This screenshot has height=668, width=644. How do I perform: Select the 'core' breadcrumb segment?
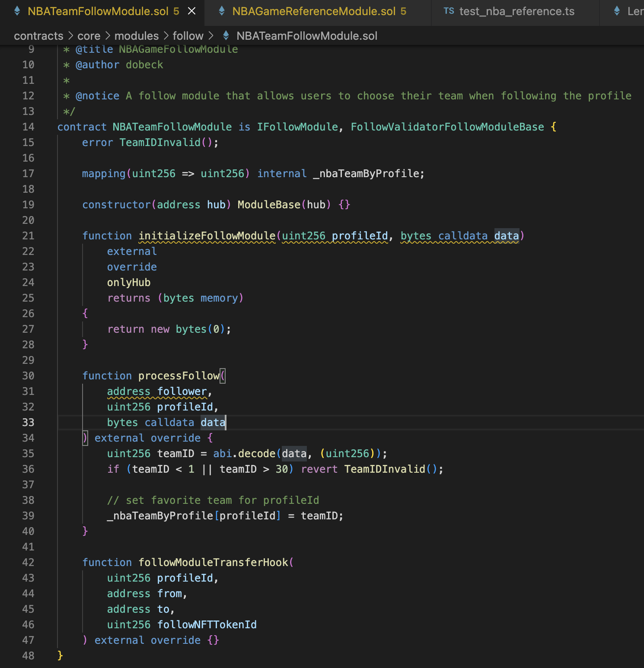point(89,36)
